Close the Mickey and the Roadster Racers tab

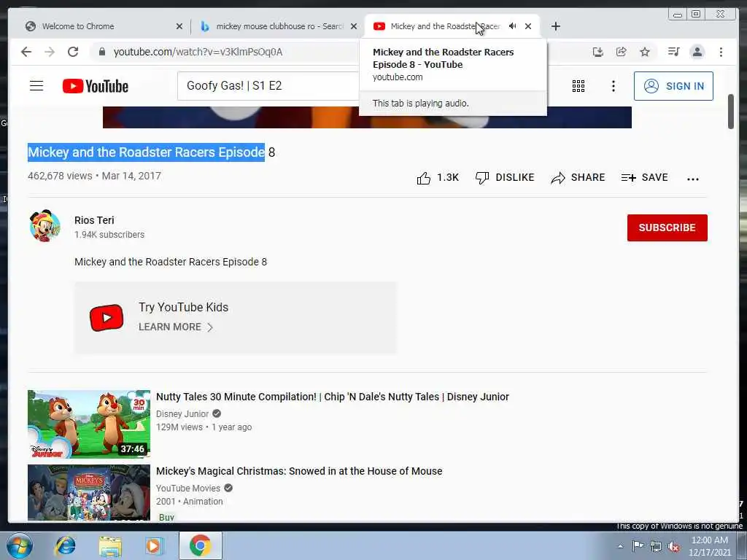[x=528, y=26]
